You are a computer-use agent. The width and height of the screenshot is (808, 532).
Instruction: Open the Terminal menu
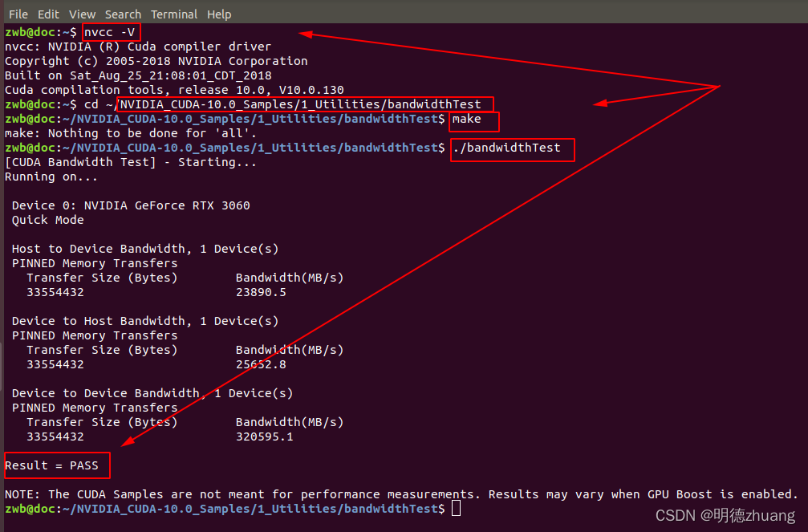coord(174,14)
